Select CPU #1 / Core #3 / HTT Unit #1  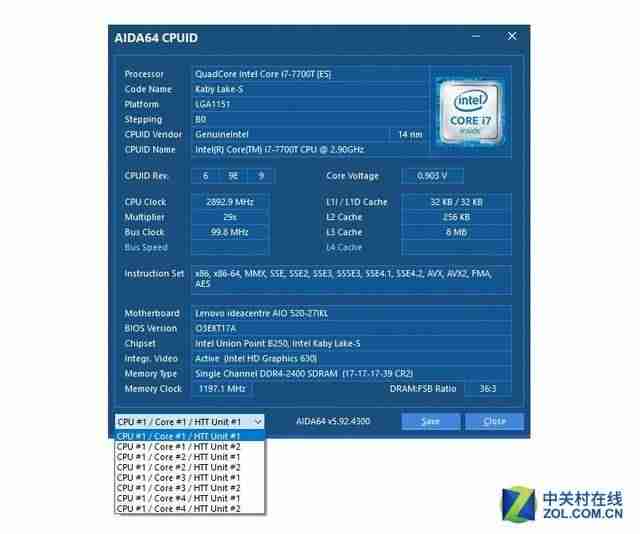pyautogui.click(x=190, y=478)
